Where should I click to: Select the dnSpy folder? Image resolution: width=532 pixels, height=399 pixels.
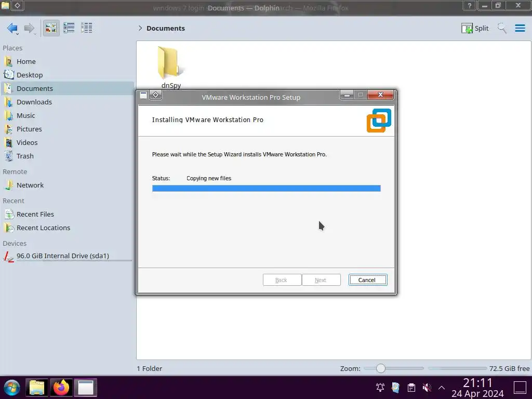[x=170, y=67]
